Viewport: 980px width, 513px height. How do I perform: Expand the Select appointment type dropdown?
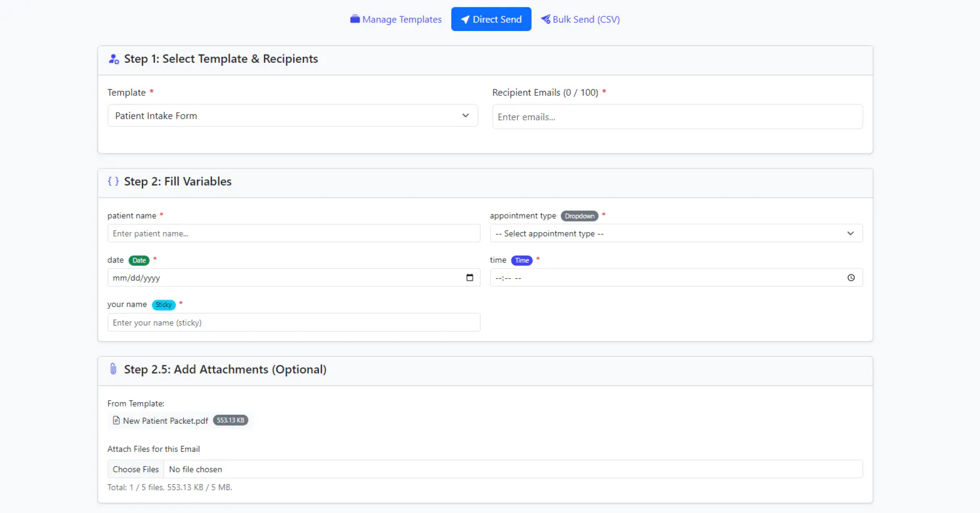click(676, 233)
